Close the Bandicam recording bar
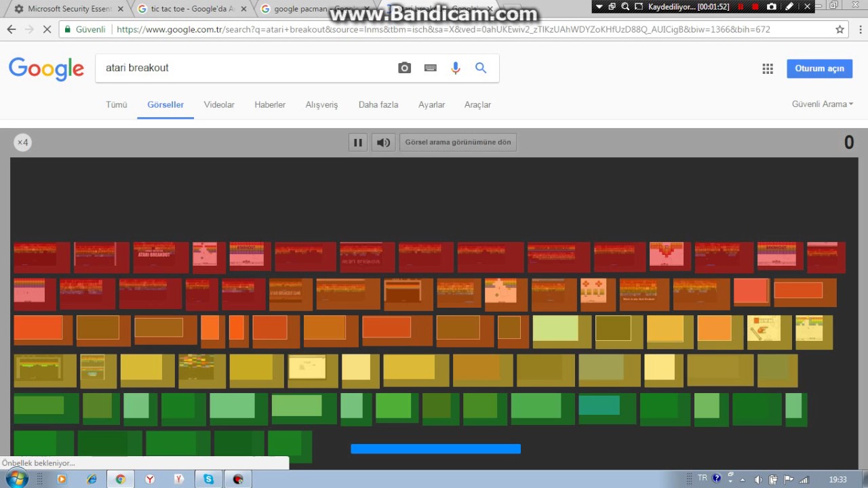The image size is (868, 488). pos(806,6)
